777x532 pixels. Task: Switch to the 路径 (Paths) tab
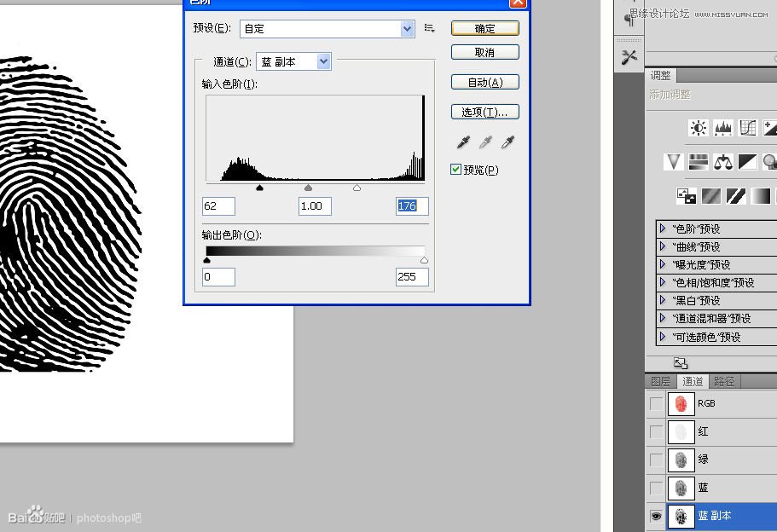(723, 381)
